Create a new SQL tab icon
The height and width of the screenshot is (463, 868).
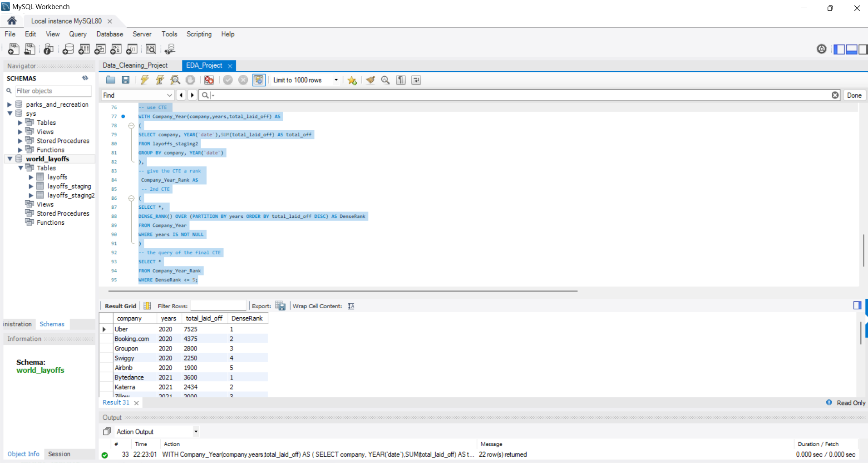[x=14, y=49]
